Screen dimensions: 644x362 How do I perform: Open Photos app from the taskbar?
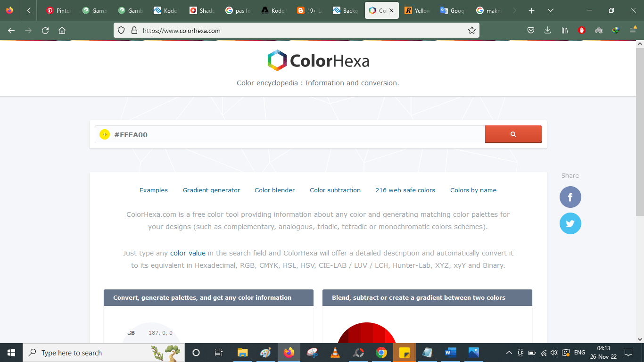pos(474,353)
